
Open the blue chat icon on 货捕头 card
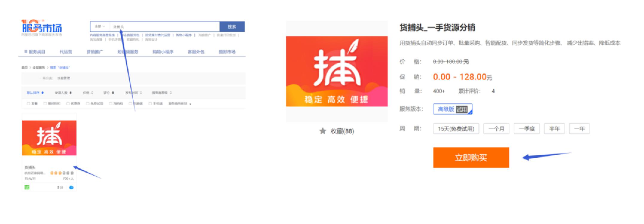coord(71,187)
